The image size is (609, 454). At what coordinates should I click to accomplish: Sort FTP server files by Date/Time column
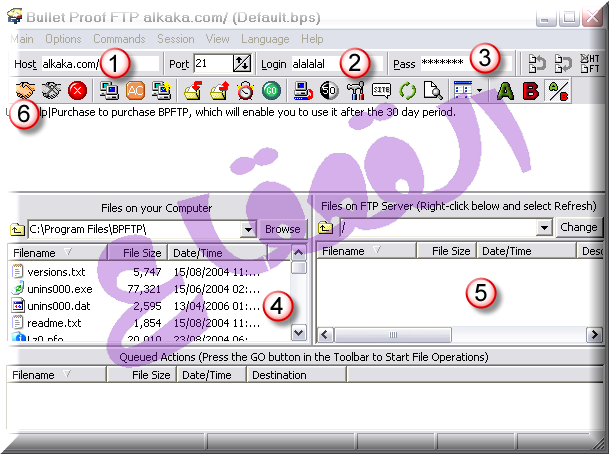[526, 251]
